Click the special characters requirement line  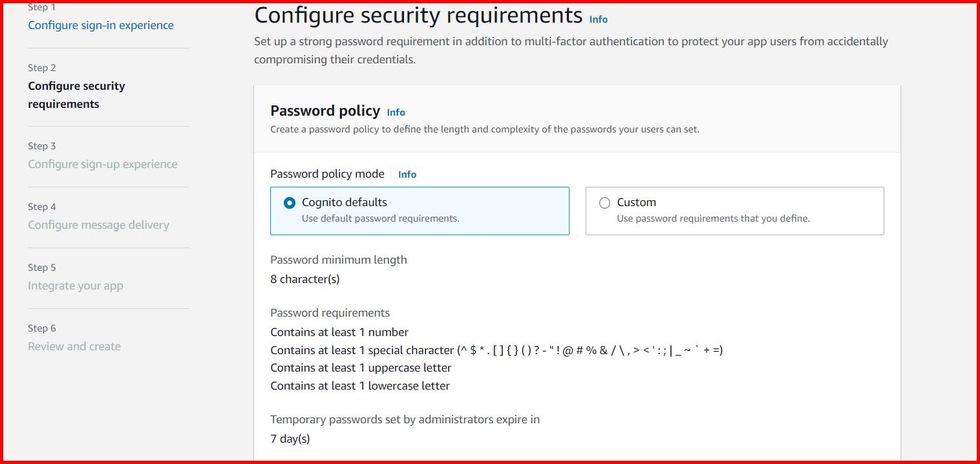click(496, 350)
